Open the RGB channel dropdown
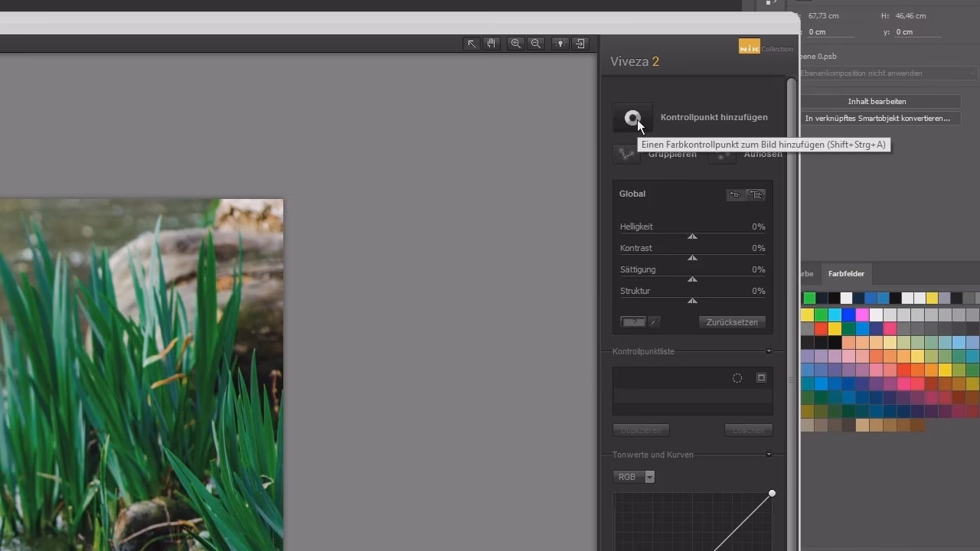980x551 pixels. (x=649, y=476)
